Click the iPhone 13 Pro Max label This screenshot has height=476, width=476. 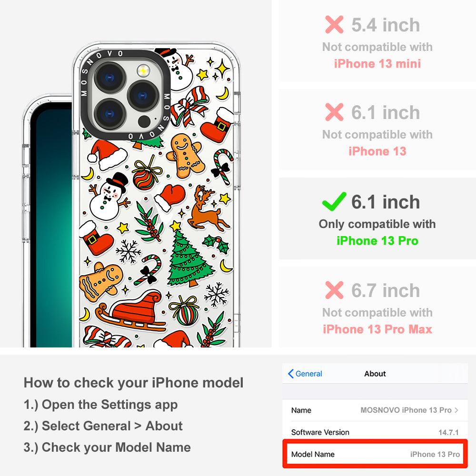pyautogui.click(x=377, y=329)
